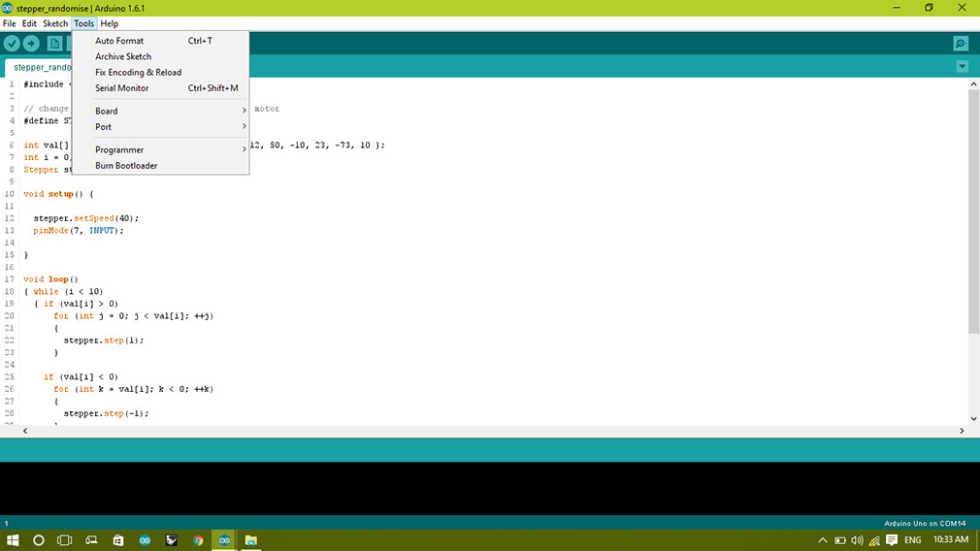Click the 'void loop()' code line
Screen dimensions: 980x551
pos(50,279)
